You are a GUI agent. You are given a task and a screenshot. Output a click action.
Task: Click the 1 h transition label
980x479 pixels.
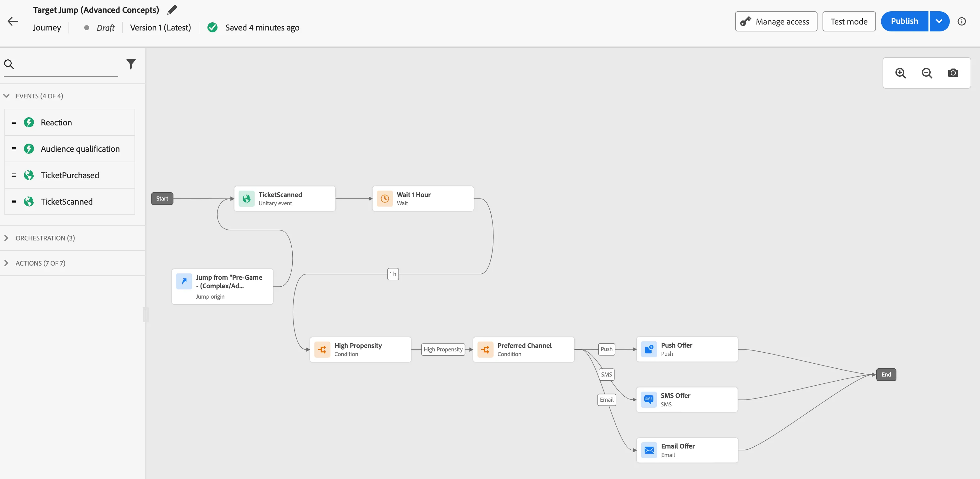[393, 274]
